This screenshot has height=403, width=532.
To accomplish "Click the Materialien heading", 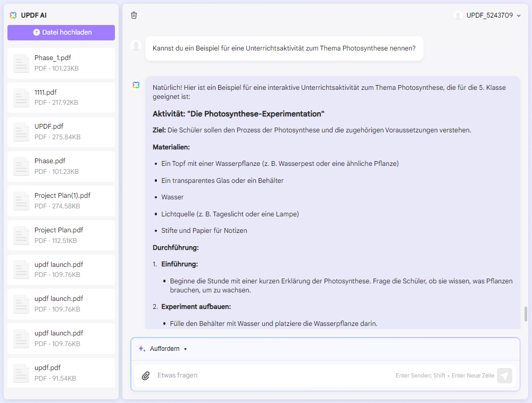I will [x=171, y=147].
